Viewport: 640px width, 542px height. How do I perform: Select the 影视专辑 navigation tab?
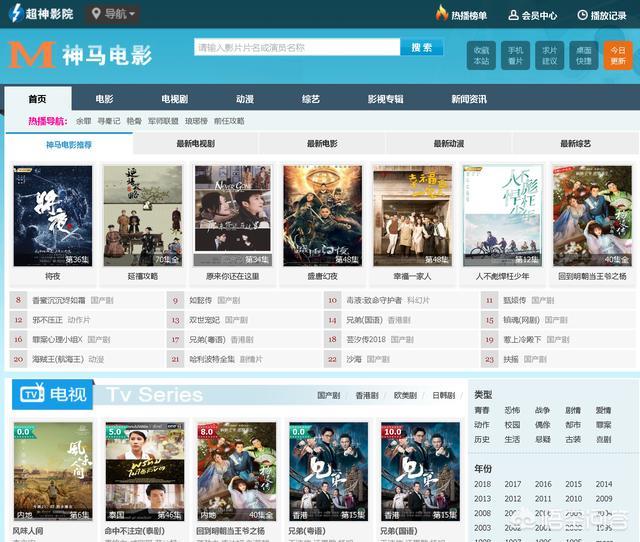[385, 99]
